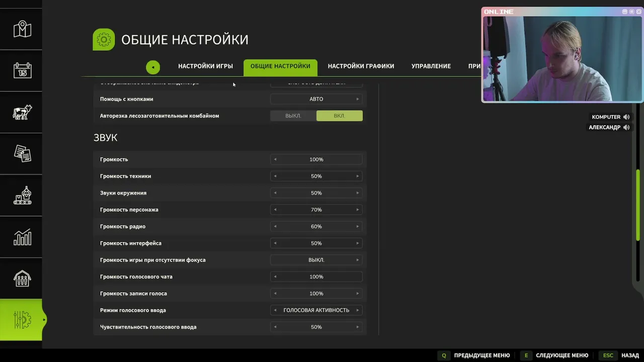Click the Громкость голосового чата 100% value
Image resolution: width=644 pixels, height=362 pixels.
coord(316,277)
